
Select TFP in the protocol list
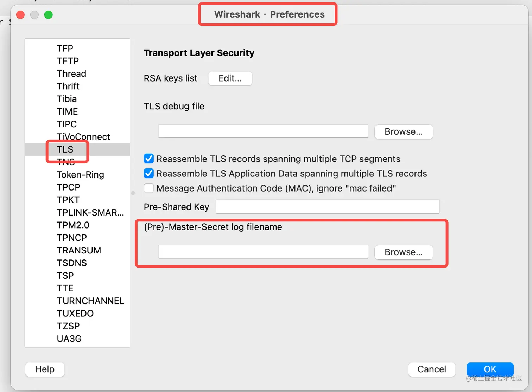click(77, 48)
